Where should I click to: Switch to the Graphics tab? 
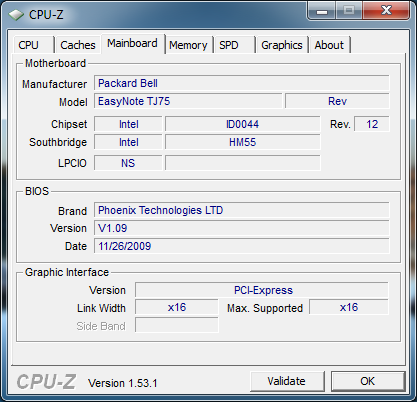coord(282,45)
